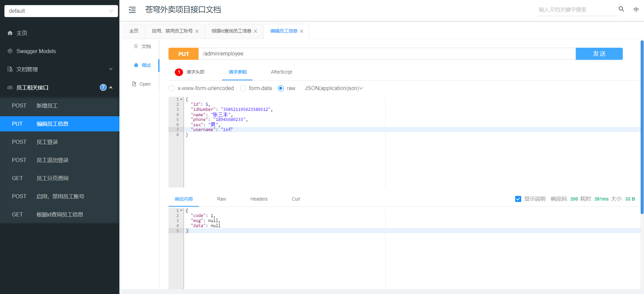644x294 pixels.
Task: Click the cloud icon beside 员工相关接口
Action: [x=10, y=87]
